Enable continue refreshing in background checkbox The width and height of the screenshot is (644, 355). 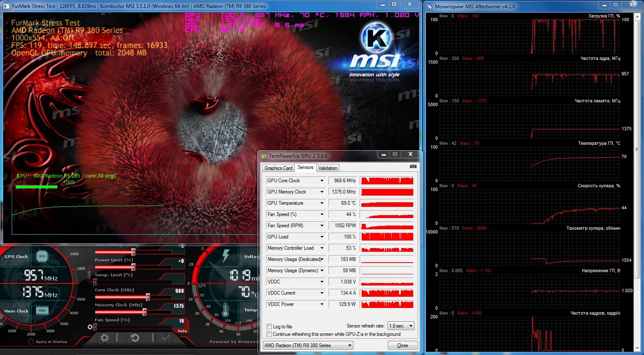coord(269,334)
